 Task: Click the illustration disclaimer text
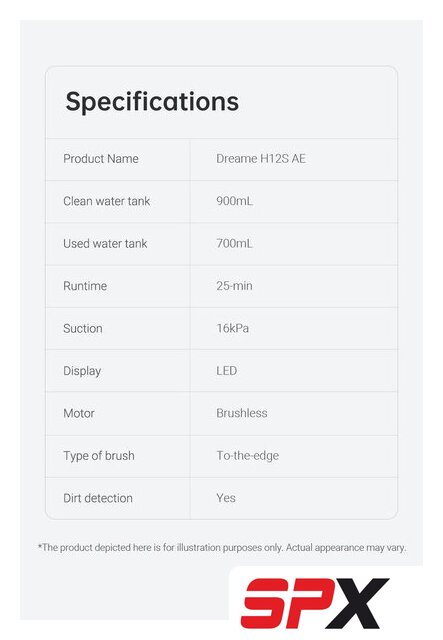coord(222,547)
